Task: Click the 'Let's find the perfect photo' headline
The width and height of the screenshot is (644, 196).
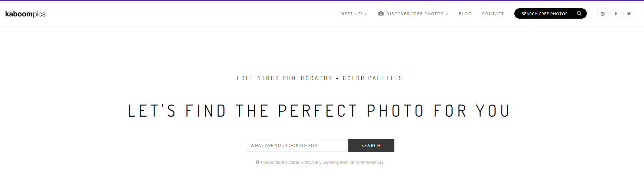Action: pos(319,111)
